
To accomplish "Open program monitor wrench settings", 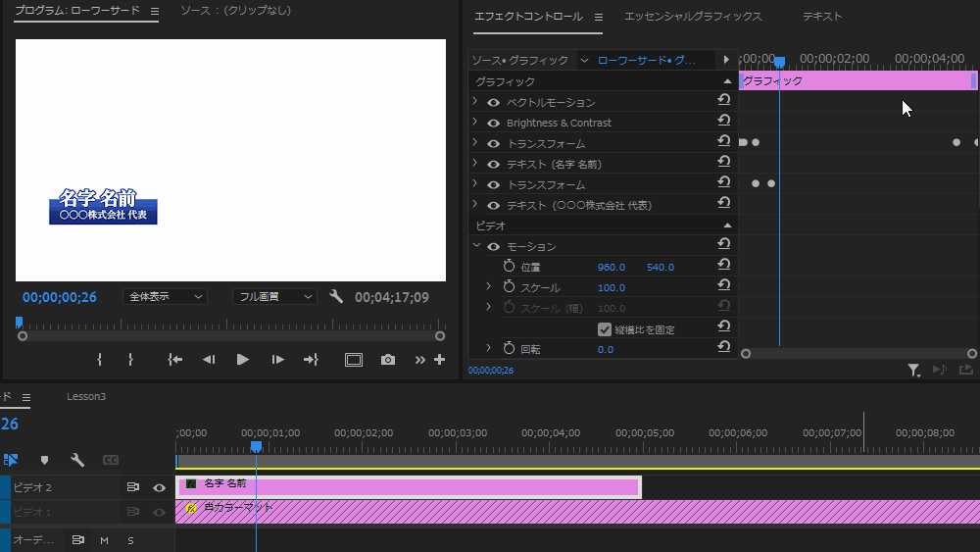I will click(x=336, y=296).
